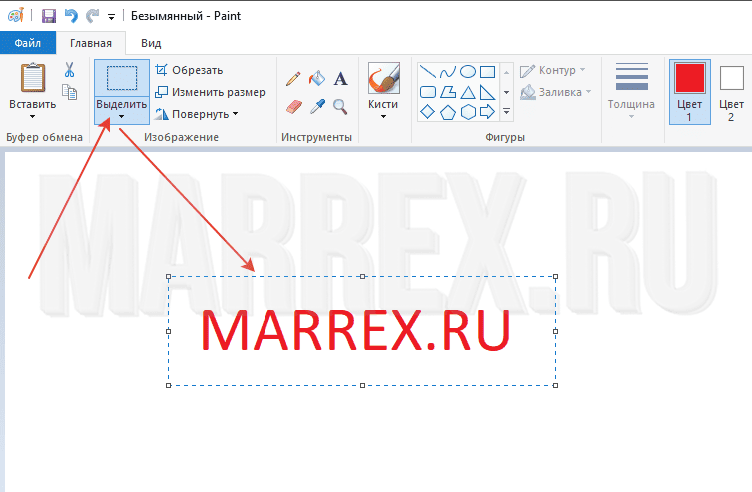The height and width of the screenshot is (492, 752).
Task: Click the top-left selection handle
Action: [168, 277]
